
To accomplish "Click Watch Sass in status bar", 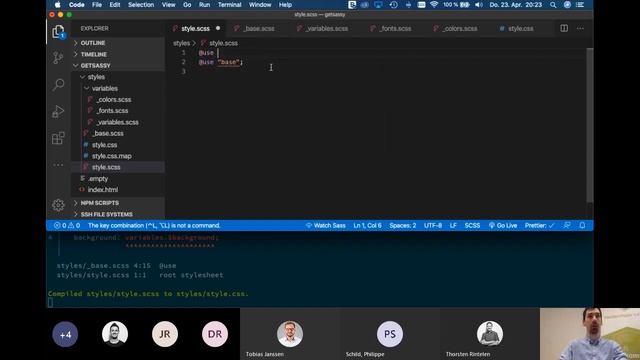I will point(325,225).
